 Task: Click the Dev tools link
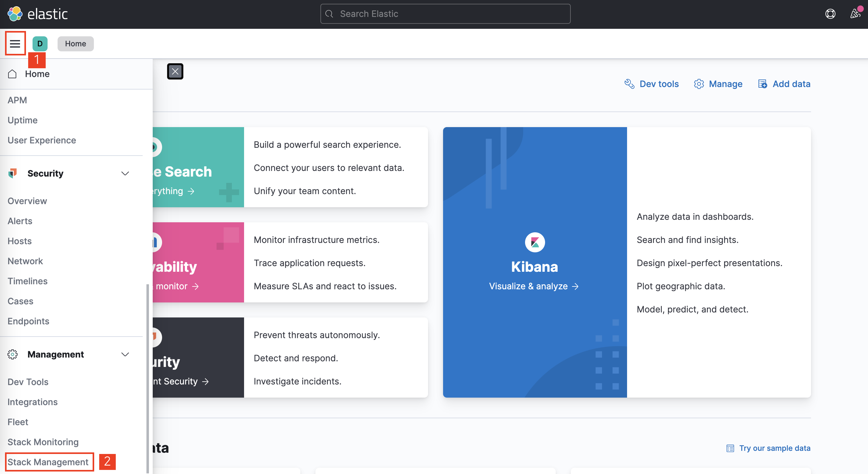coord(659,84)
